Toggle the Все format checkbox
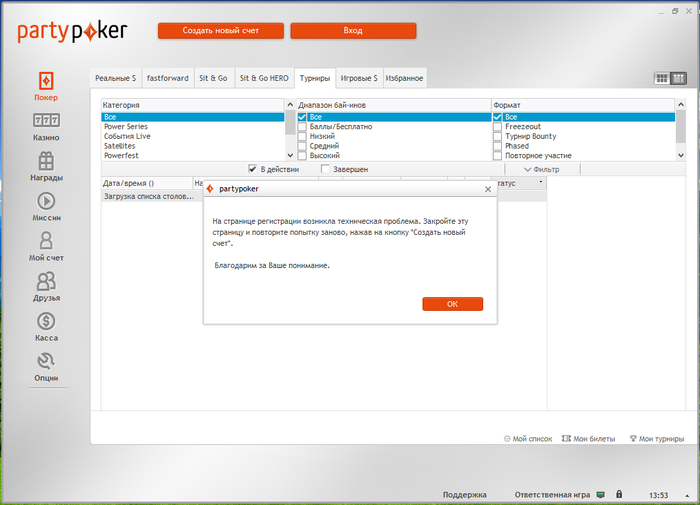Viewport: 700px width, 505px height. coord(497,117)
